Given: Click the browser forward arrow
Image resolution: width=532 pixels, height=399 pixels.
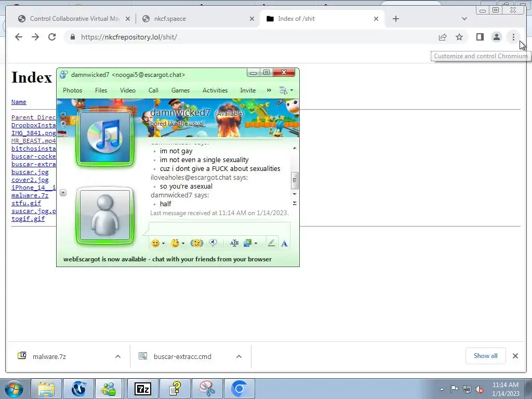Looking at the screenshot, I should (35, 37).
